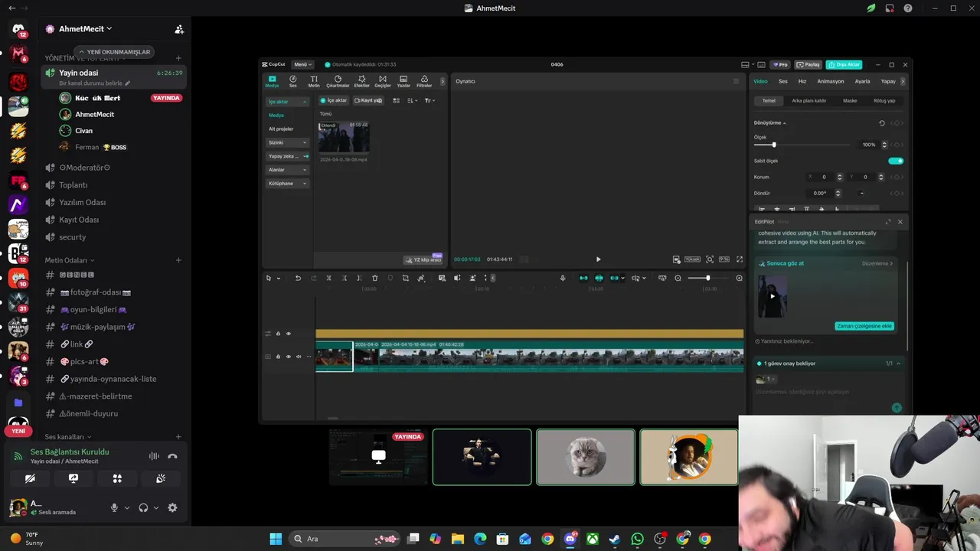Open CapCut Filtreler filters icon
Image resolution: width=980 pixels, height=551 pixels.
[424, 81]
